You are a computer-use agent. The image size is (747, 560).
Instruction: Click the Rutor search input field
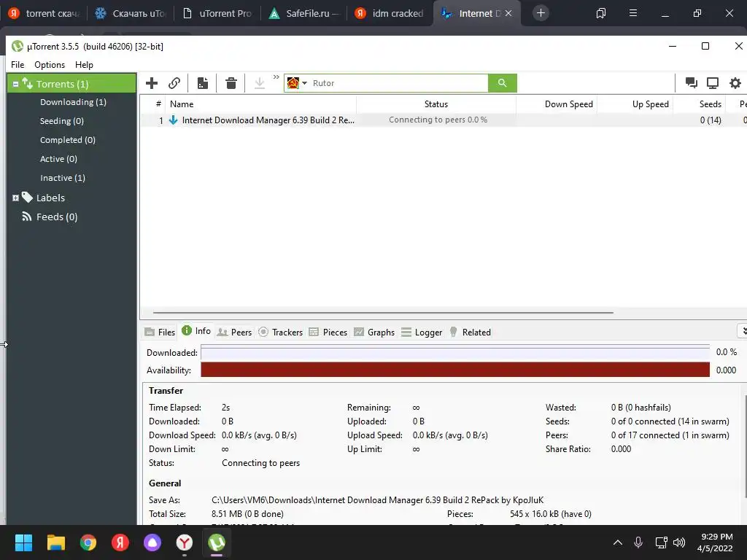coord(399,83)
